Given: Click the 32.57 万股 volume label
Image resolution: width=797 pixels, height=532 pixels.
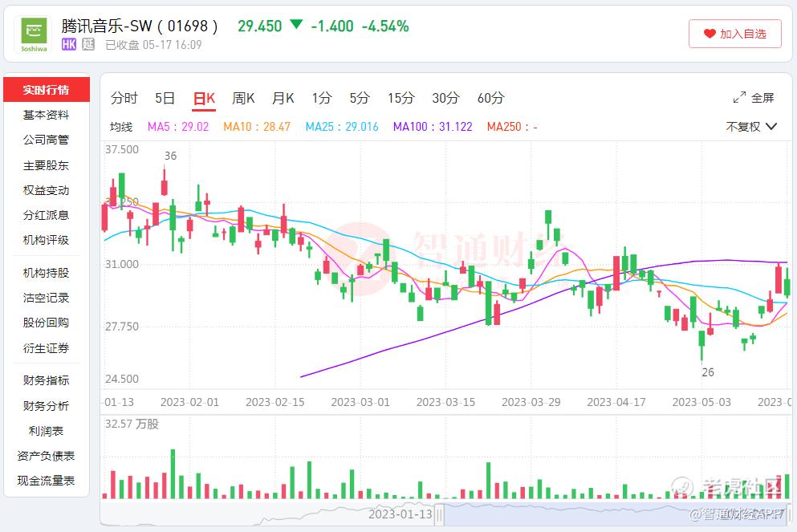Looking at the screenshot, I should click(x=132, y=424).
